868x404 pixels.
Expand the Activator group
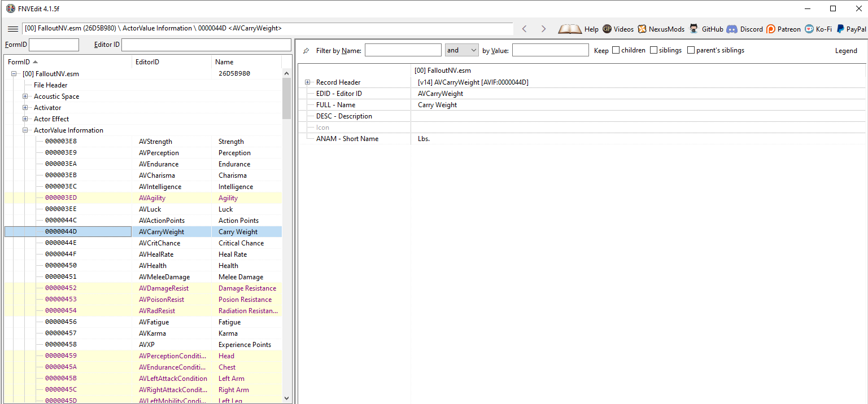click(x=25, y=108)
